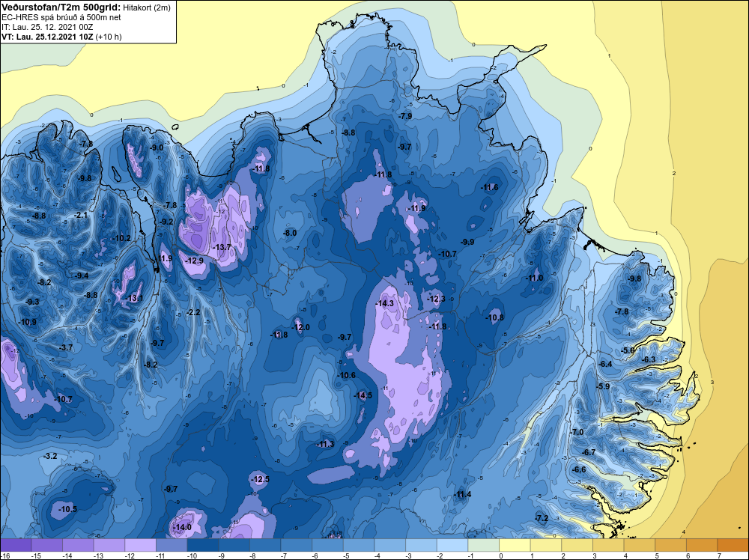Click the -11.6 value in the northeast
Screen dimensions: 749x560
[x=490, y=187]
